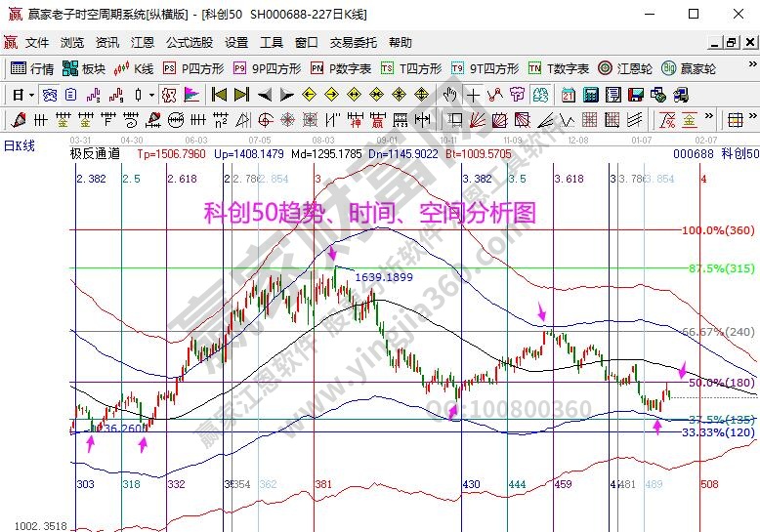Open the 行情 quotes view

32,68
